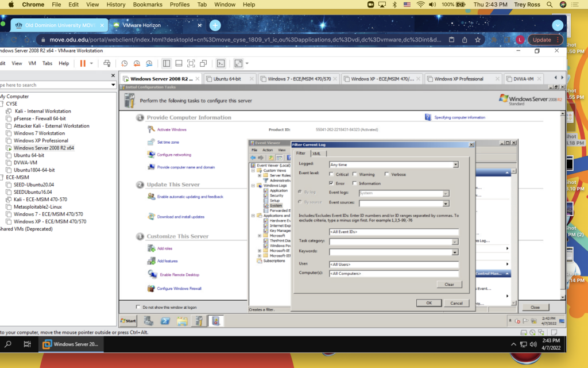Click the User input field
Viewport: 588px width, 368px height.
pyautogui.click(x=394, y=264)
